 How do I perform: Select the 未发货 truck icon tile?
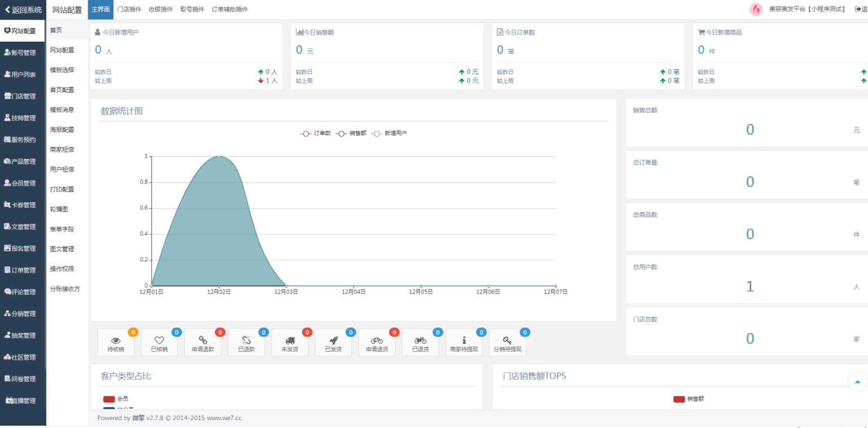point(290,343)
